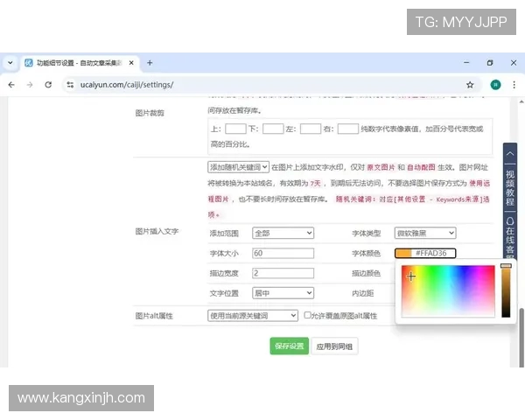Select the 功能细节设置 browser tab
This screenshot has height=420, width=525.
80,63
